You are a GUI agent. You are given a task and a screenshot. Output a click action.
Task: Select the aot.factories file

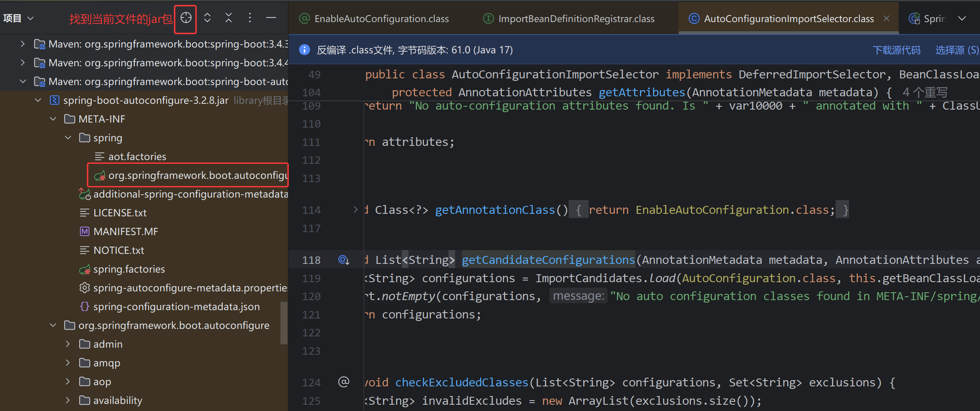coord(137,156)
